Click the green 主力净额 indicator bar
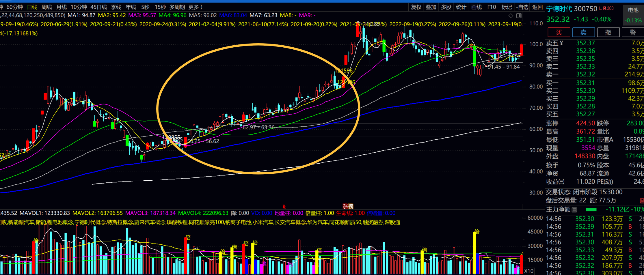 pyautogui.click(x=591, y=210)
